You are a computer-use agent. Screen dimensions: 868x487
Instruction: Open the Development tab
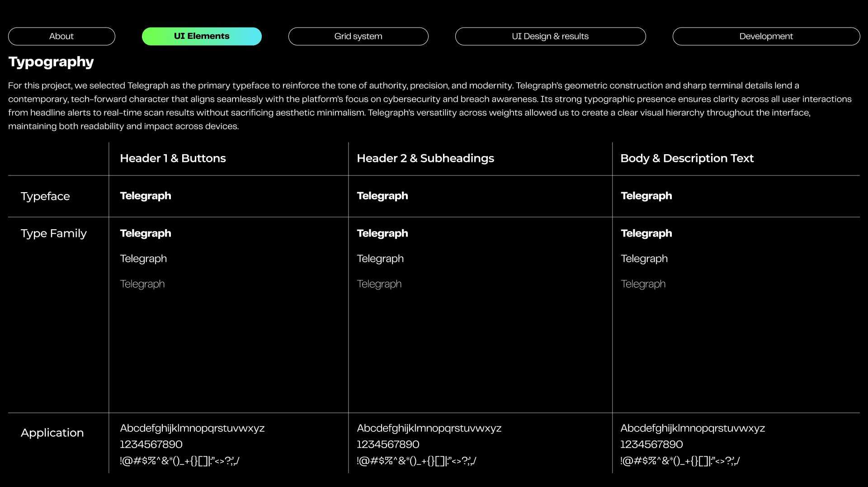click(x=766, y=36)
